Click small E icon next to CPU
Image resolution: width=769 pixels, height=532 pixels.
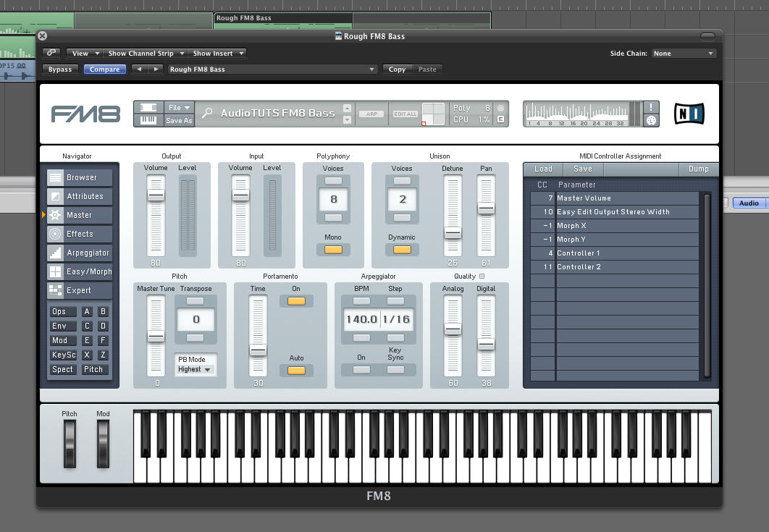coord(501,119)
